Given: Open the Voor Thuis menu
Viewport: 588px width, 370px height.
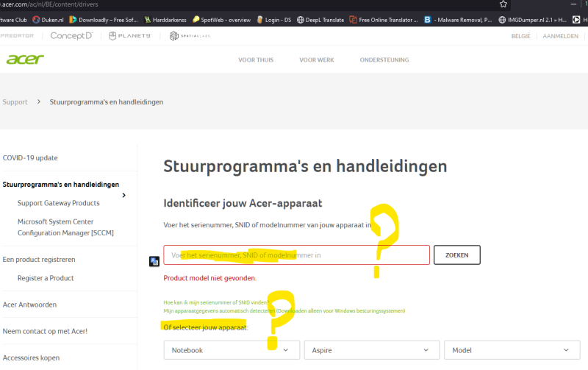Looking at the screenshot, I should [255, 60].
